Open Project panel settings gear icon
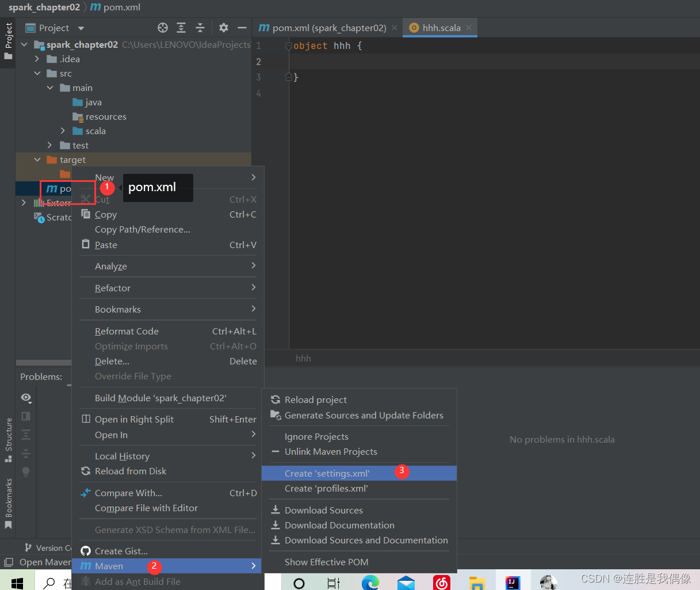Image resolution: width=700 pixels, height=590 pixels. tap(223, 27)
